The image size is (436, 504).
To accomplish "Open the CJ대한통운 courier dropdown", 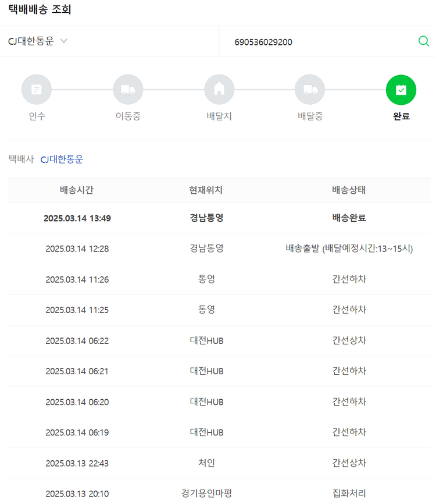I will tap(31, 41).
